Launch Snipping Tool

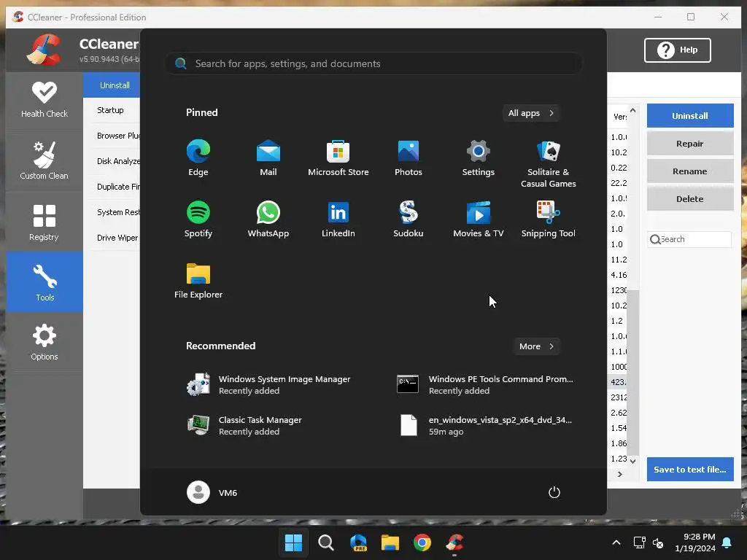click(549, 219)
